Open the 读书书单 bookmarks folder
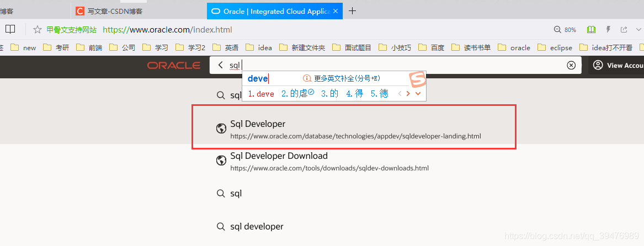The image size is (644, 246). pos(471,47)
